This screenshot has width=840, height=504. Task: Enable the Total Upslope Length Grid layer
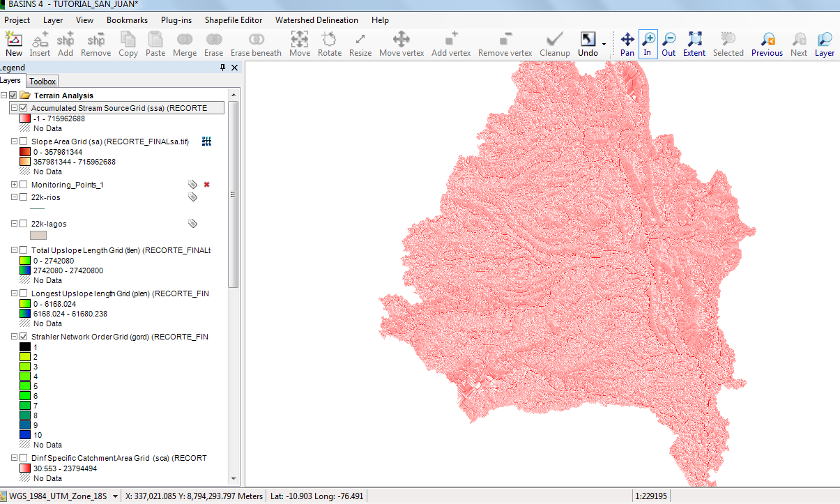point(24,250)
